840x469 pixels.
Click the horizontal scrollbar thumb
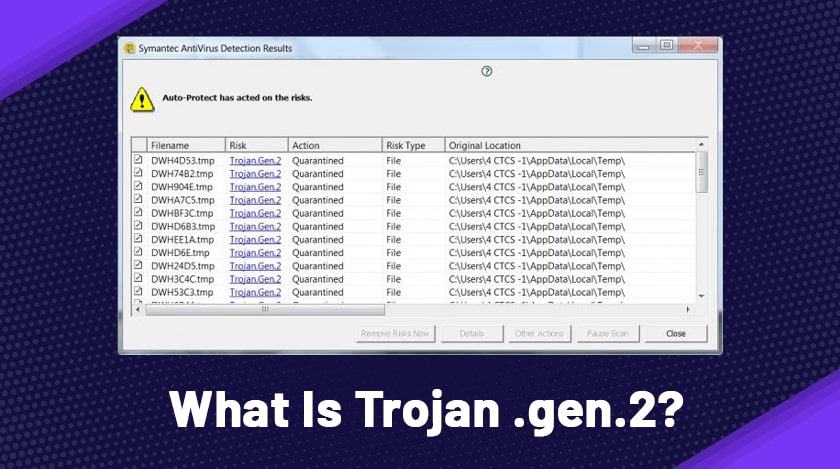(265, 309)
